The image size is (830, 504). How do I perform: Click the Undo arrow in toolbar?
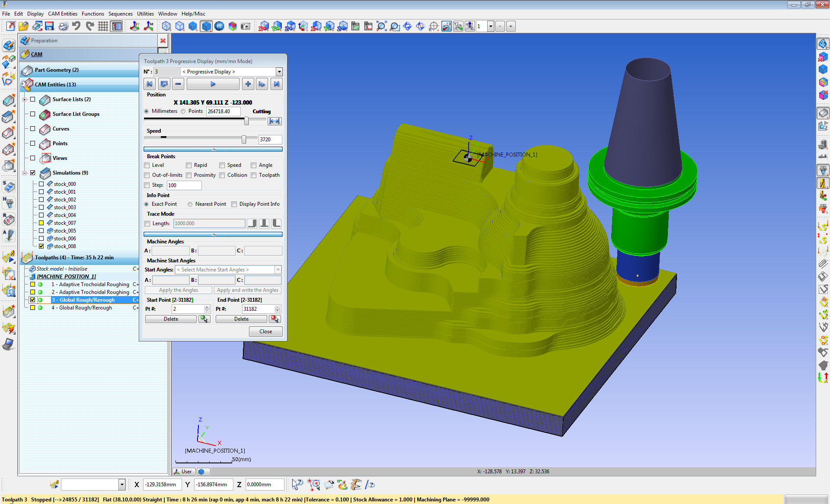(x=77, y=26)
